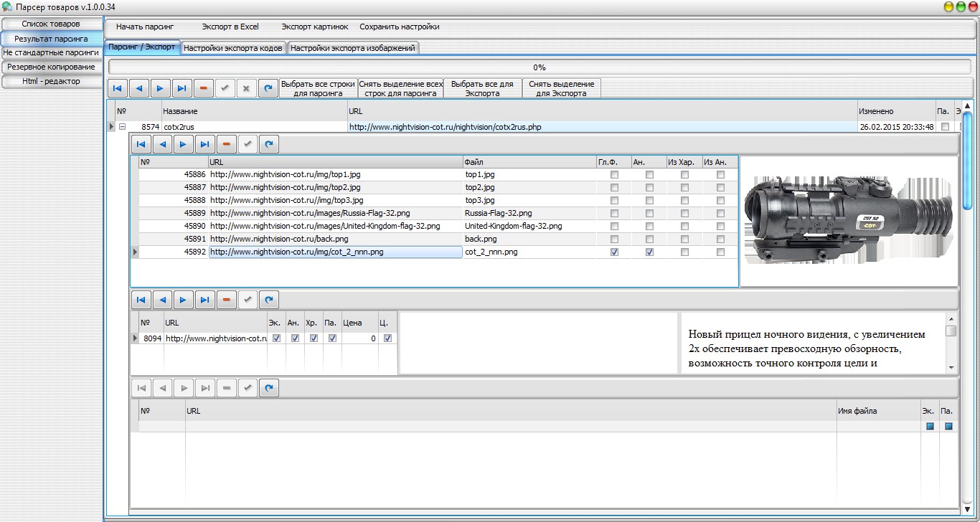Open Настройки экспорта изображений tab

pyautogui.click(x=353, y=48)
